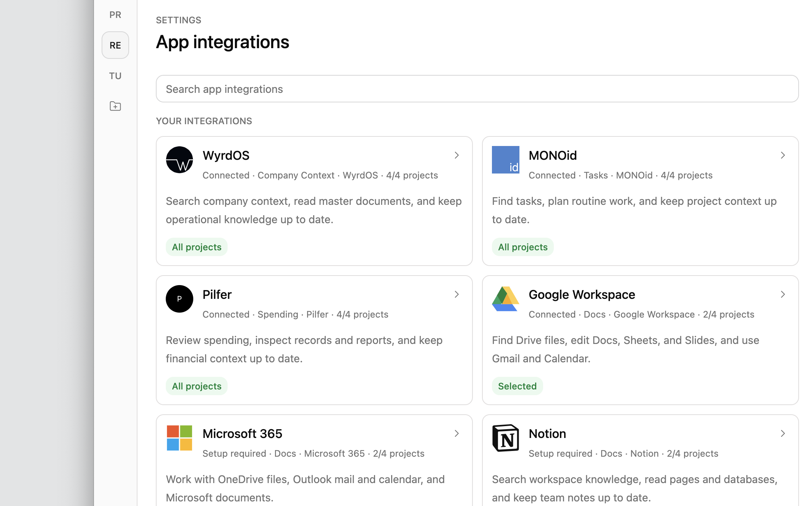Click the new folder icon in sidebar

coord(115,106)
